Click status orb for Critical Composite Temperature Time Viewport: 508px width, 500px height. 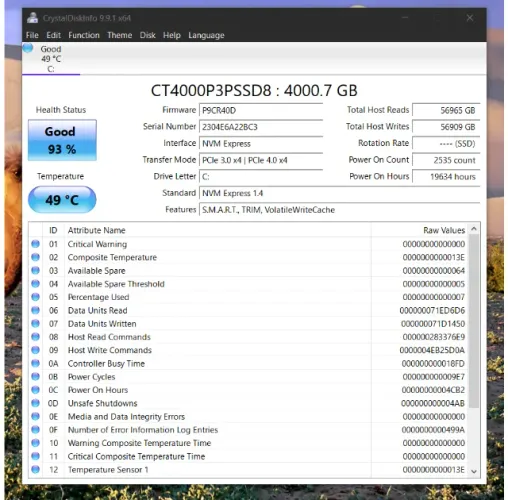tap(35, 456)
